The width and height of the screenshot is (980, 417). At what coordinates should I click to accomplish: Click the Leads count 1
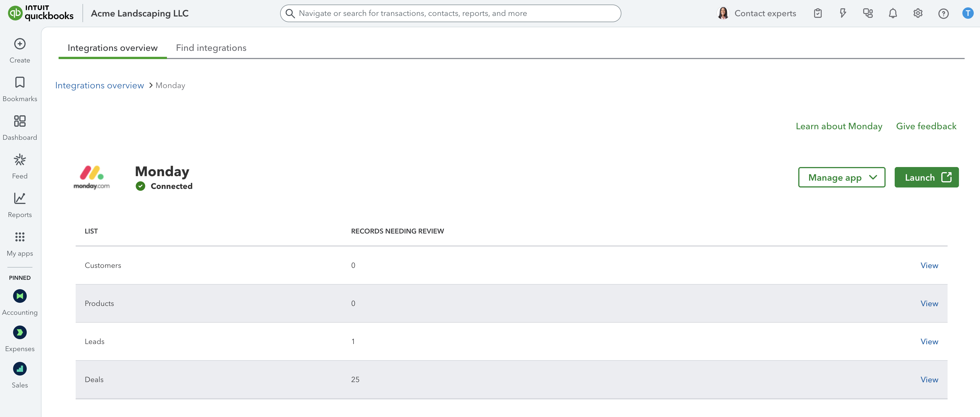coord(353,341)
